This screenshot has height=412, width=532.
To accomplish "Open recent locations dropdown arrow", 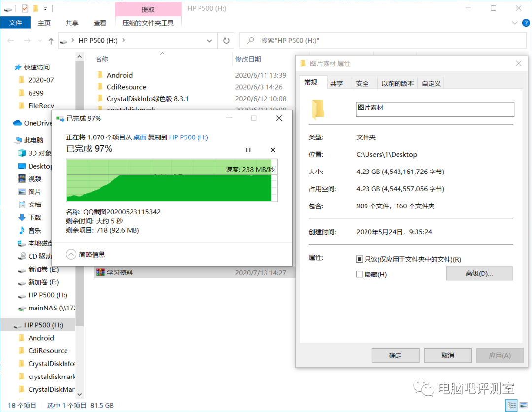I will click(40, 41).
